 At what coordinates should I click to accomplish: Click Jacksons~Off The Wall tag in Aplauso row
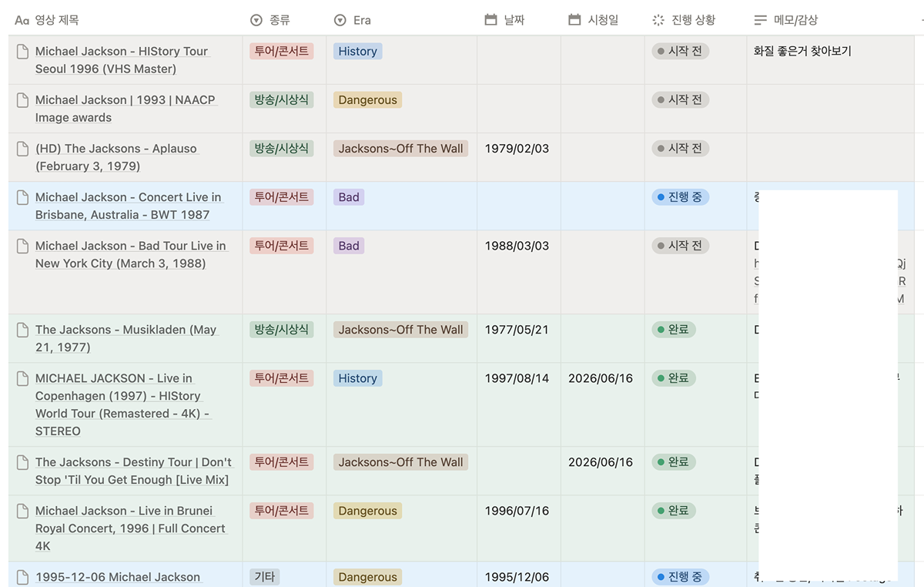point(401,148)
